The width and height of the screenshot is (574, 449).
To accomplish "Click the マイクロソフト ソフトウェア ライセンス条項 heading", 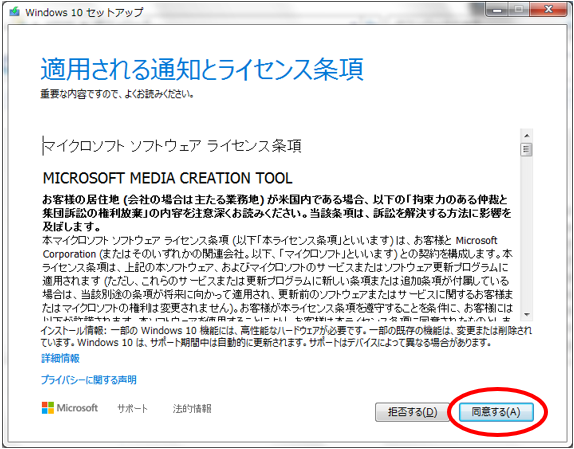I will (172, 146).
